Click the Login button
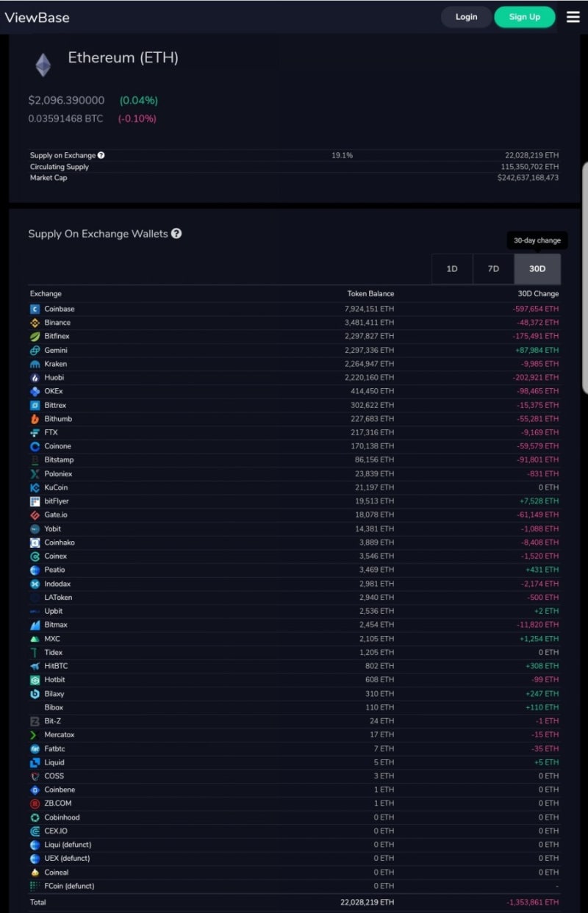 466,17
